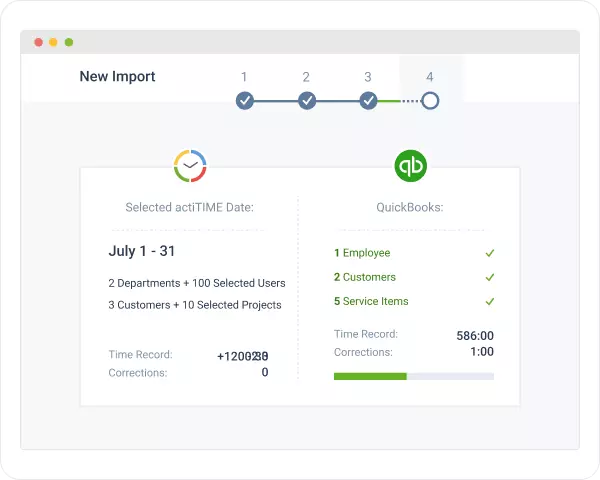This screenshot has width=600, height=480.
Task: Click the QuickBooks import progress bar
Action: point(414,376)
